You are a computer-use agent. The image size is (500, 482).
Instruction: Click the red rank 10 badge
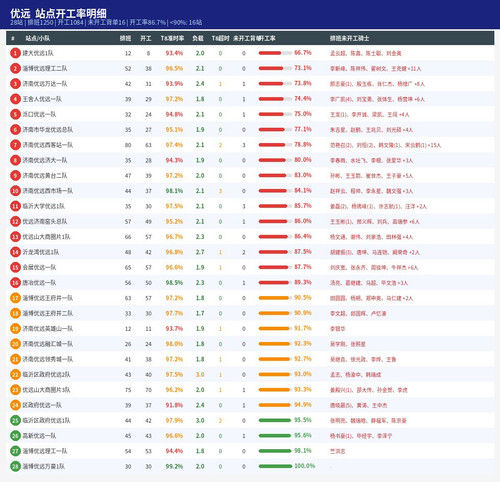15,191
